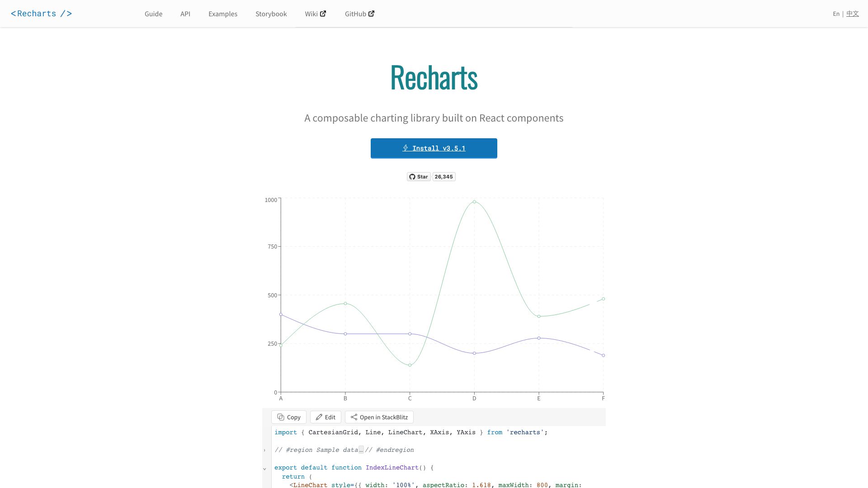Click the Recharts logo in the header
The height and width of the screenshot is (488, 868).
coord(41,14)
